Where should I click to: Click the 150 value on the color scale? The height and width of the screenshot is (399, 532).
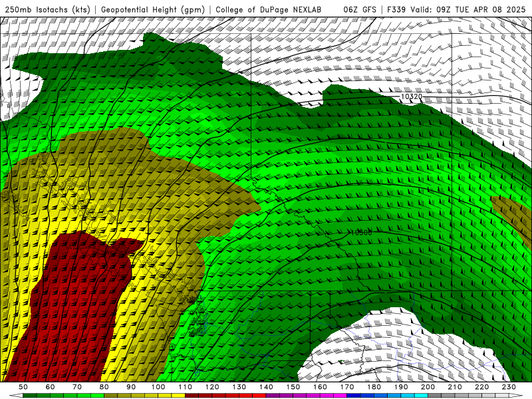[293, 387]
